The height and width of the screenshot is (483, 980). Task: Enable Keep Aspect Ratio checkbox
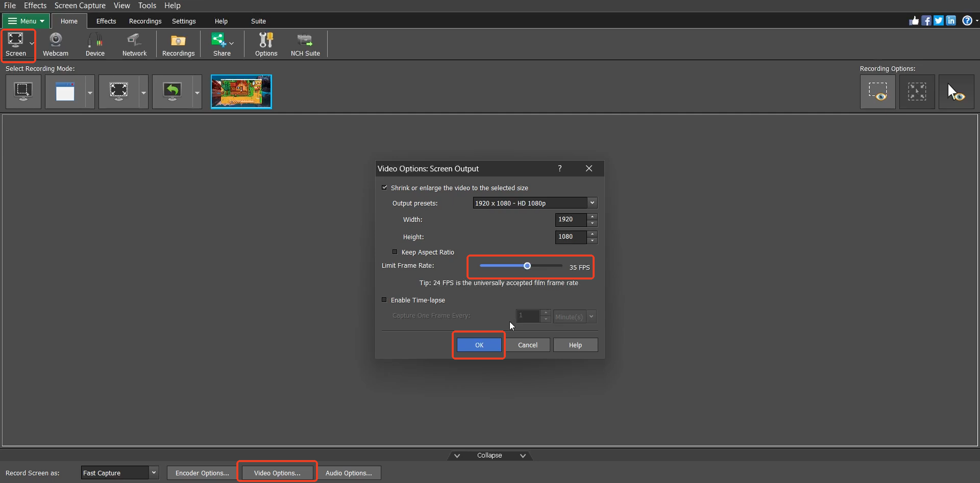[395, 252]
